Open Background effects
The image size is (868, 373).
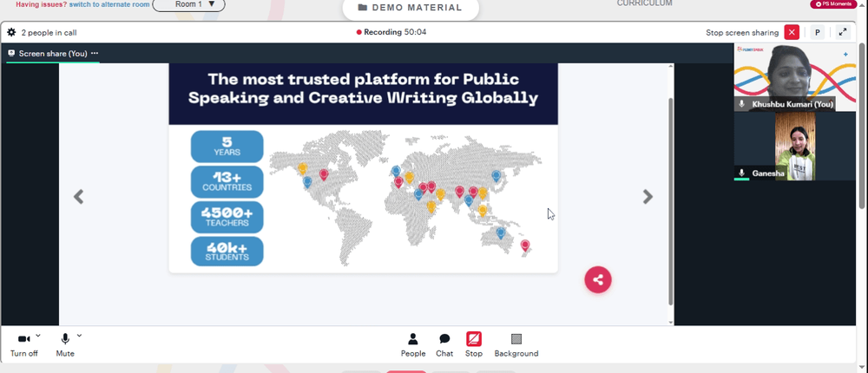coord(516,345)
